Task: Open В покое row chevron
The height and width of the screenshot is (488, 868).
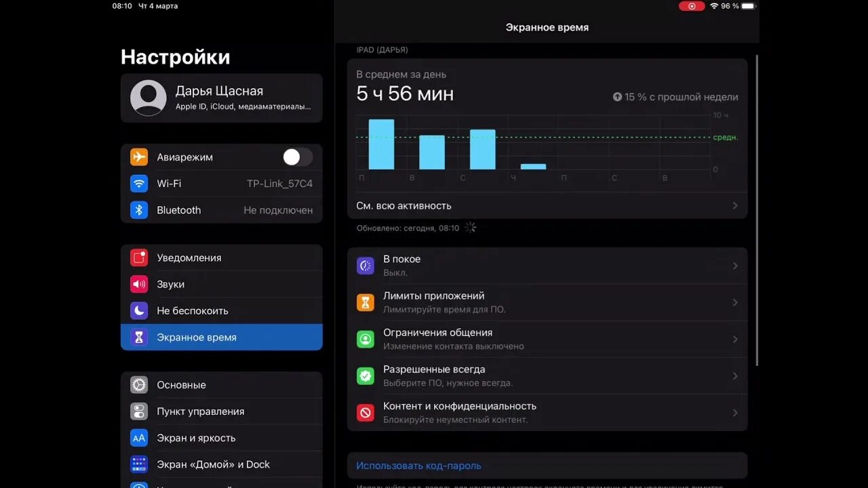Action: coord(735,266)
